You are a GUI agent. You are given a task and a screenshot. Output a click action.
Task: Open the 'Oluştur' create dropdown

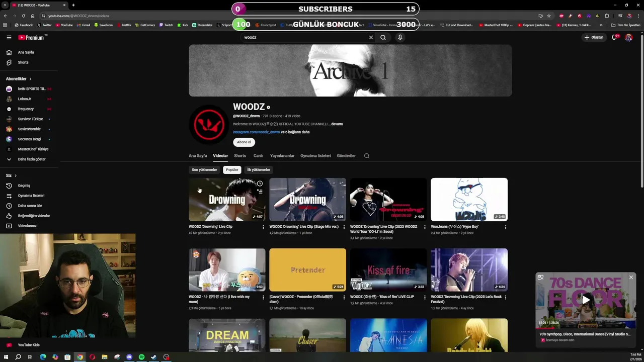[x=594, y=37]
